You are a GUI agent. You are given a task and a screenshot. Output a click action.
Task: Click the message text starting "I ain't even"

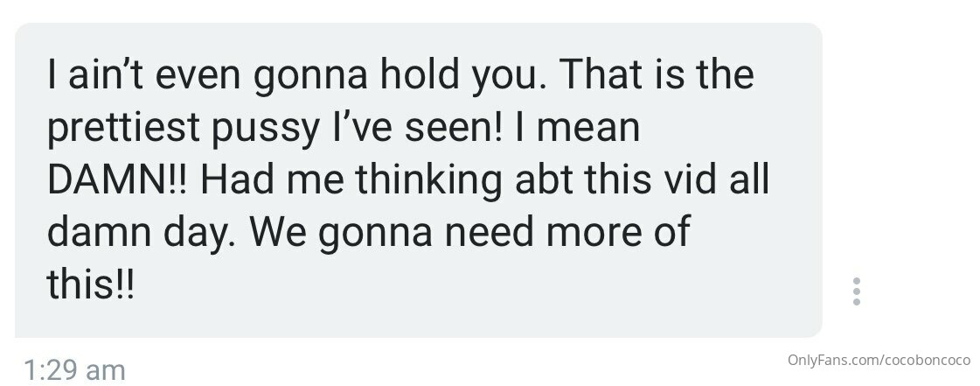(407, 180)
